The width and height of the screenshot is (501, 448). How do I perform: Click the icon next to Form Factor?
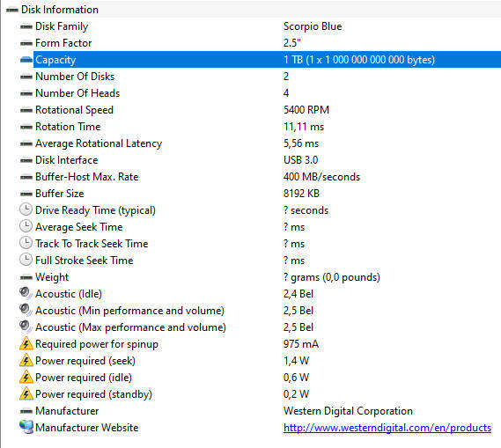coord(26,43)
